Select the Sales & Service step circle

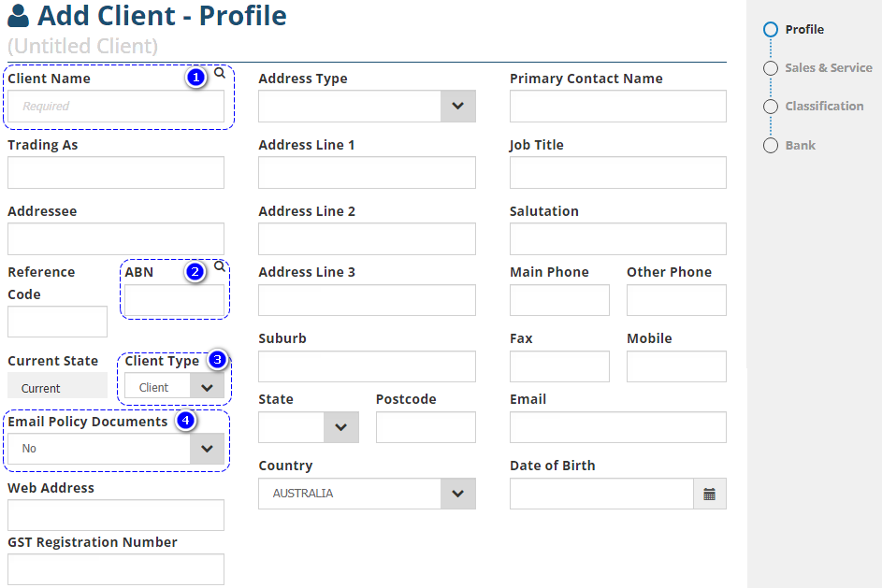771,68
